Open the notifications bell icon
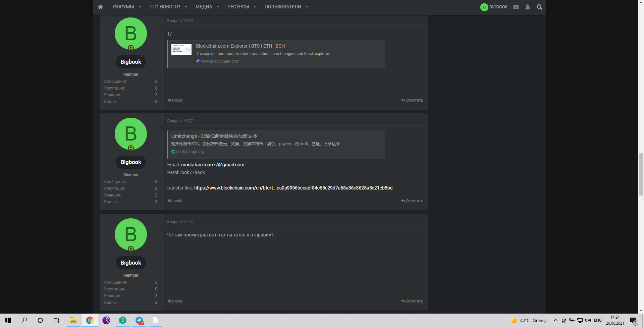The image size is (644, 327). 528,7
